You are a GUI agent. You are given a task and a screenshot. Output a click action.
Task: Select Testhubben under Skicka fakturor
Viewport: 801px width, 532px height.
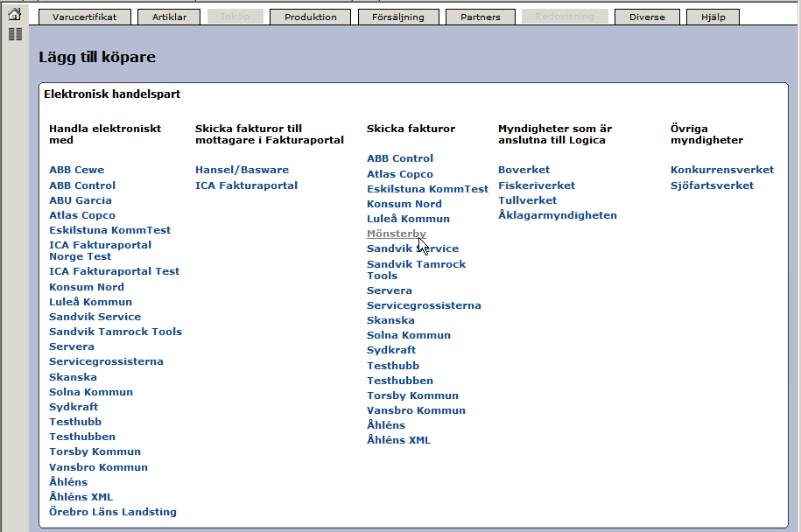(400, 381)
